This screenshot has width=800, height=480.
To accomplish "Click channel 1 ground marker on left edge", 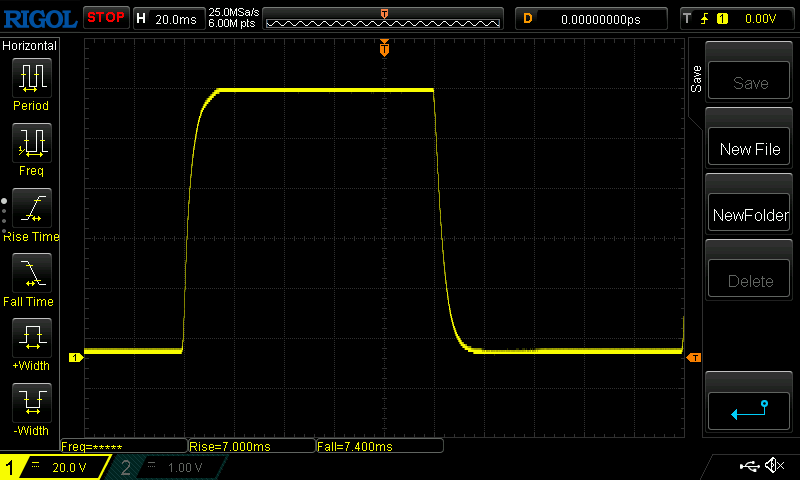I will [x=76, y=358].
